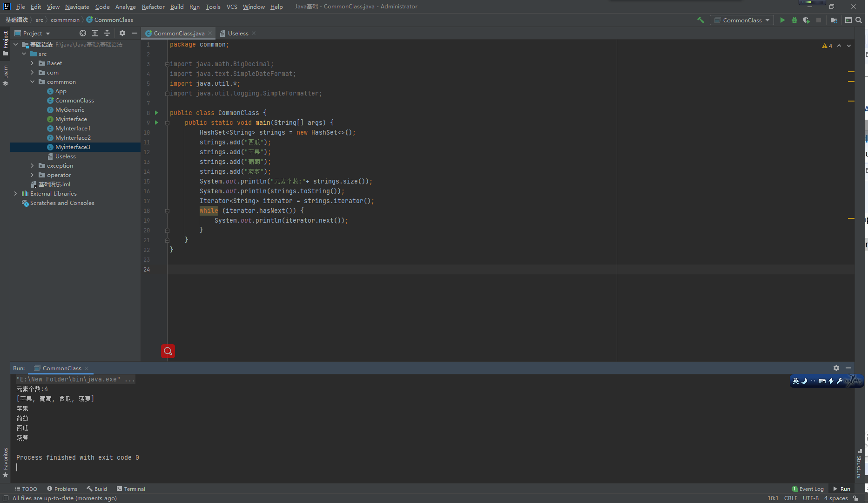Open the Refactor menu
The image size is (868, 503).
(x=153, y=7)
